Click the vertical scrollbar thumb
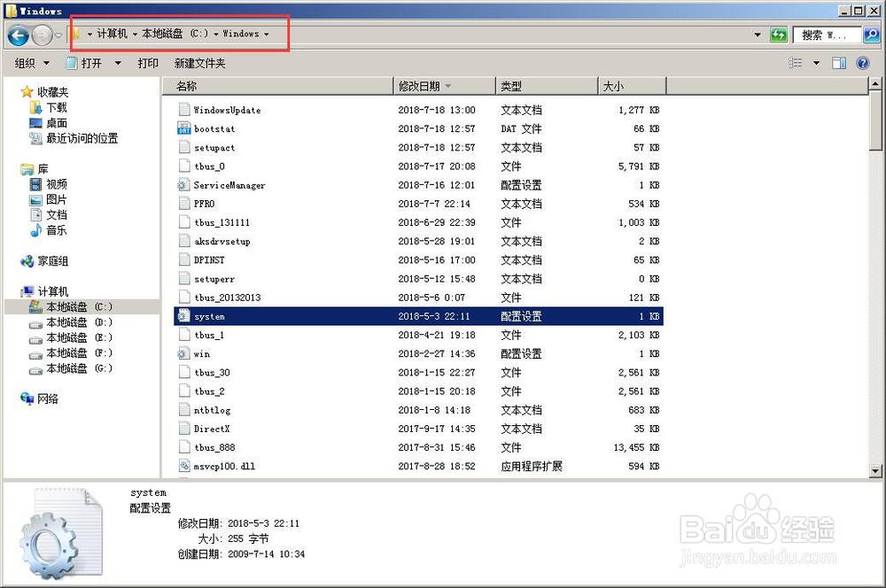 [875, 120]
